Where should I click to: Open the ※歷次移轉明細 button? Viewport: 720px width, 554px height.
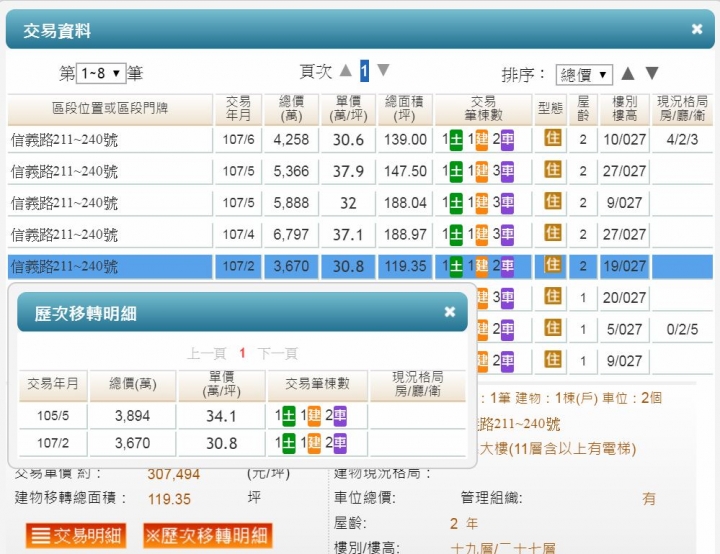[208, 536]
